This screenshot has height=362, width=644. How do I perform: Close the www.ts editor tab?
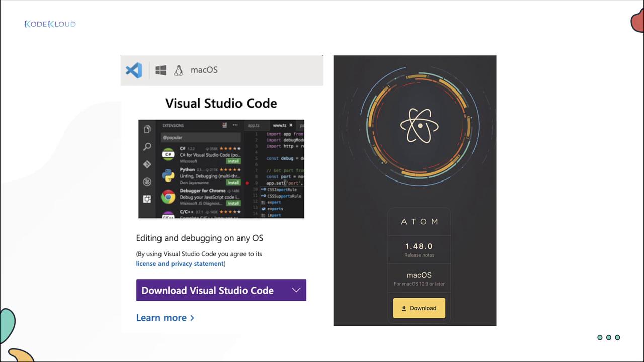[291, 125]
